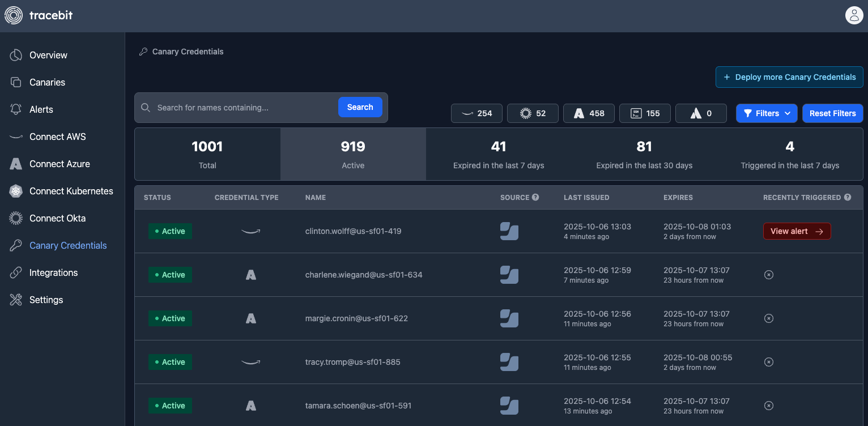Focus the name search input field

(244, 108)
